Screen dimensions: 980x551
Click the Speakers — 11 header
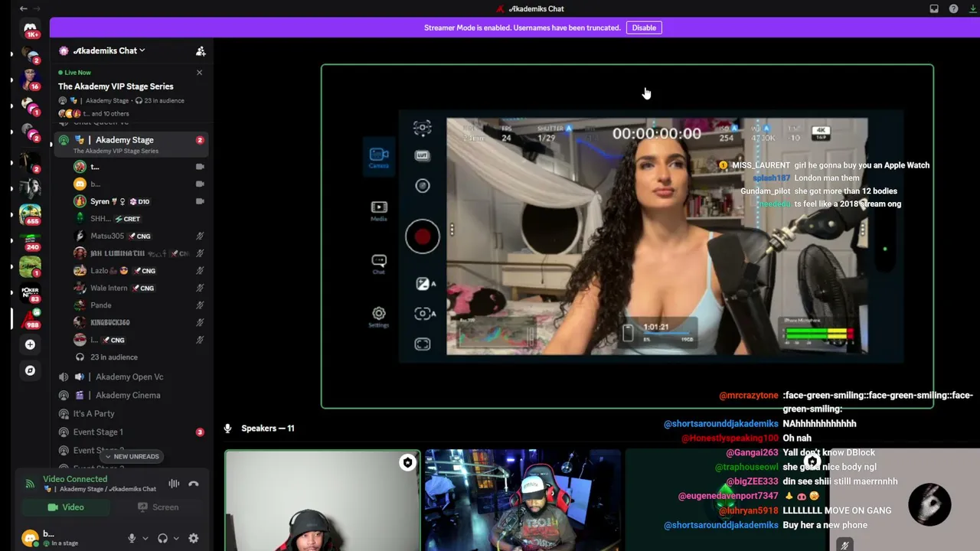pos(267,429)
